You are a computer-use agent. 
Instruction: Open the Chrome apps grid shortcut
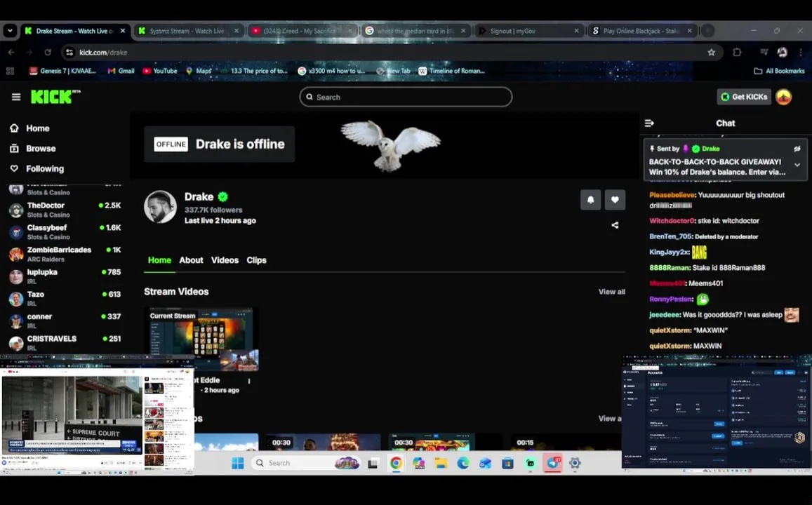coord(9,71)
